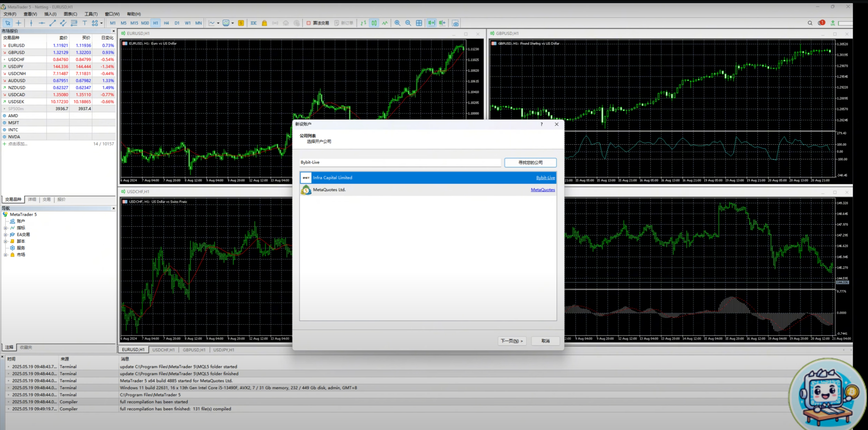Click the yellow dollar symbols icon
The height and width of the screenshot is (430, 868).
click(241, 23)
